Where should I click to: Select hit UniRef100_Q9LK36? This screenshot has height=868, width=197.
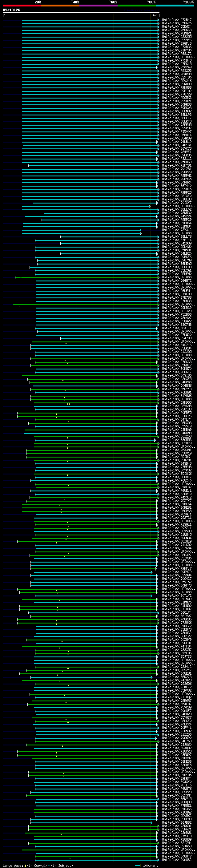177,155
